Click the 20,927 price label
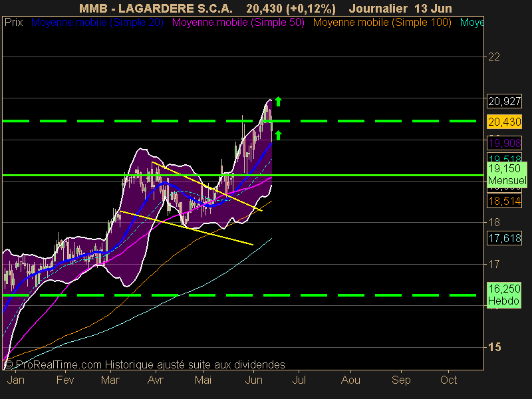532x399 pixels. [x=504, y=101]
